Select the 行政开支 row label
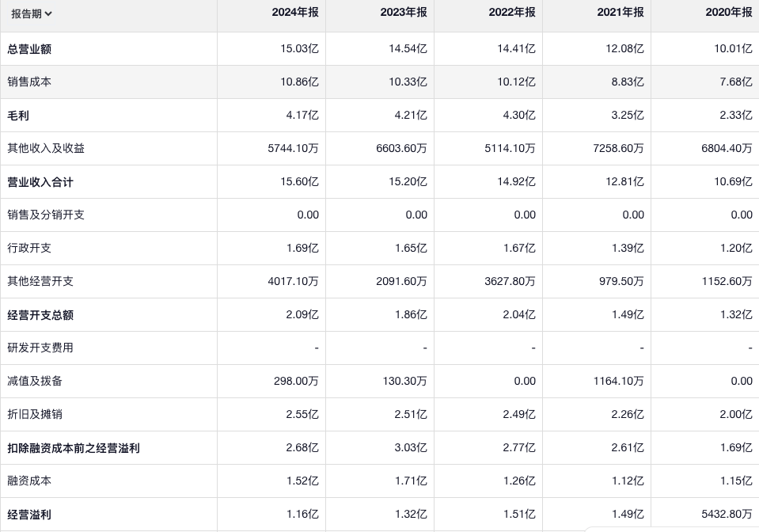 29,249
